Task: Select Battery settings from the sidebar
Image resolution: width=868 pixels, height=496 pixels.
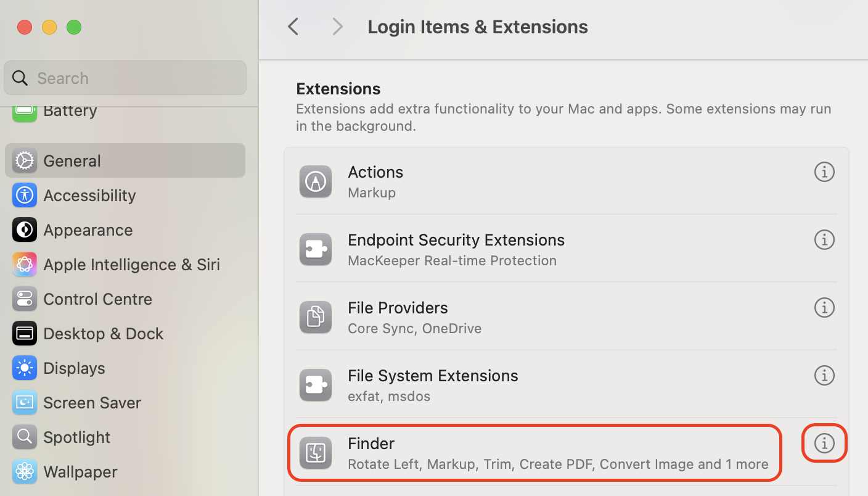Action: click(70, 110)
